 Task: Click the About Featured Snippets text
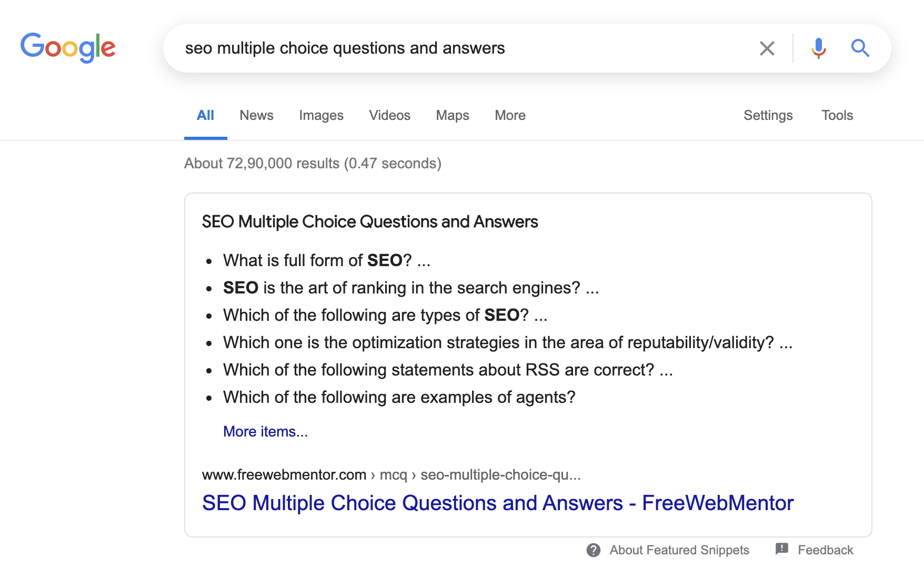click(679, 550)
